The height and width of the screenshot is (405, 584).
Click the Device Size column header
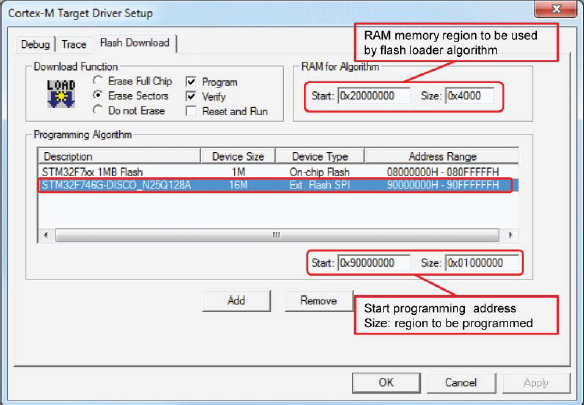click(x=238, y=156)
